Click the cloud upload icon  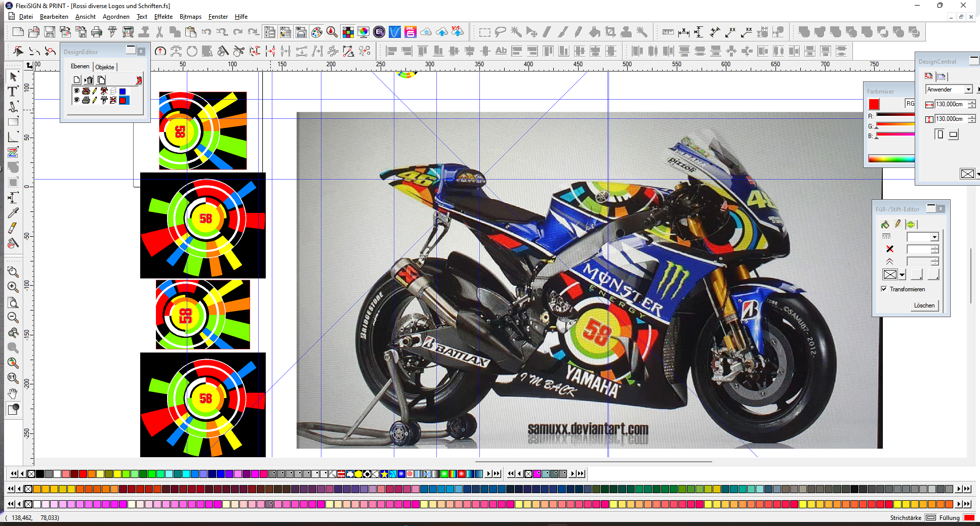click(x=442, y=32)
